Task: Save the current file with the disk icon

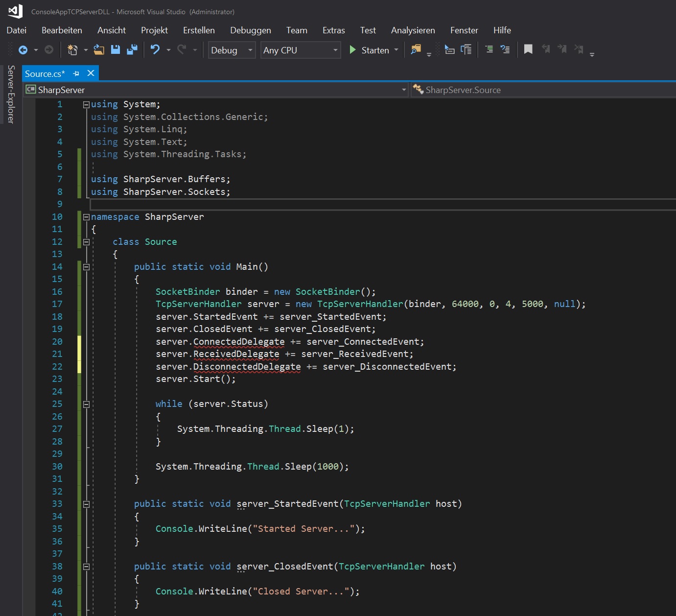Action: pyautogui.click(x=116, y=50)
